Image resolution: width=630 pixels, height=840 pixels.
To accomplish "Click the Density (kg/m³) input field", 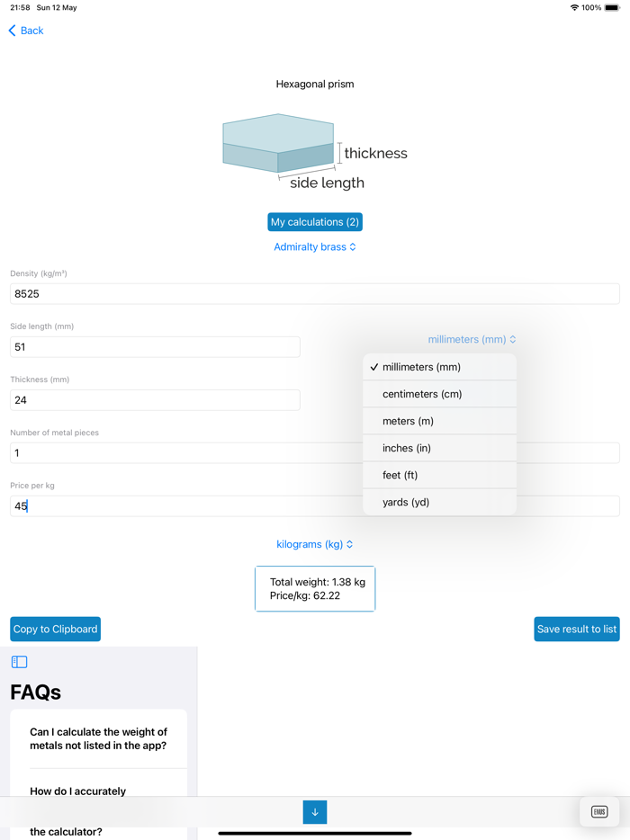I will pos(314,293).
